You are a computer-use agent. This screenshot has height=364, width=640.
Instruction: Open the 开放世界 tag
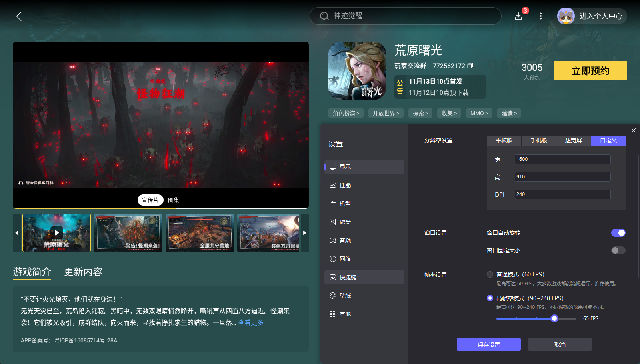coord(386,113)
